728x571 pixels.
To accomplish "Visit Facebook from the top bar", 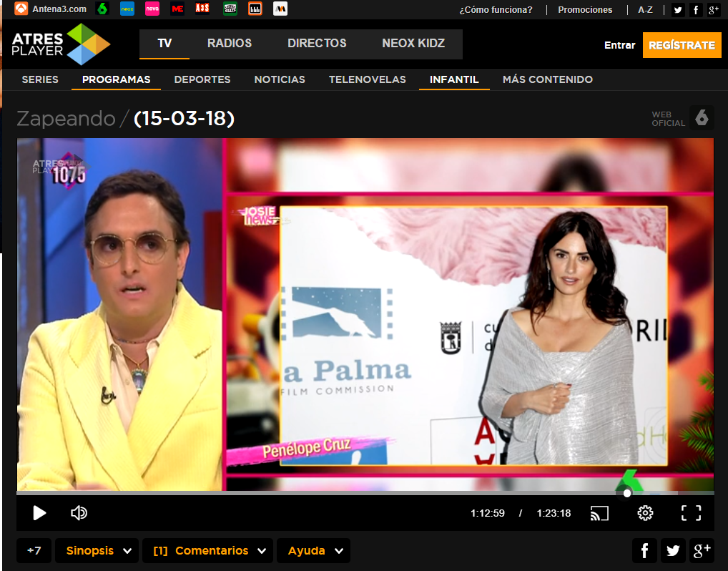I will tap(696, 10).
